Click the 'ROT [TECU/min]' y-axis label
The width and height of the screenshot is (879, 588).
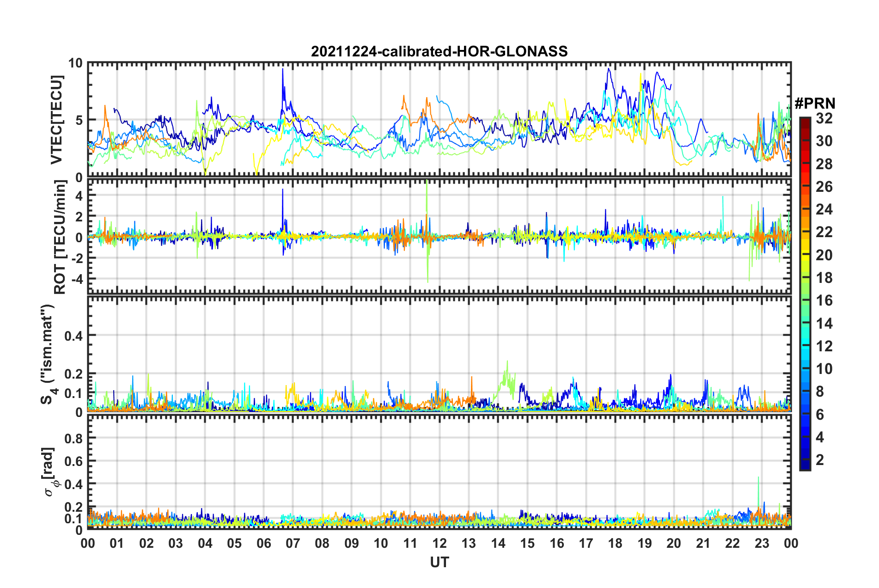[60, 237]
